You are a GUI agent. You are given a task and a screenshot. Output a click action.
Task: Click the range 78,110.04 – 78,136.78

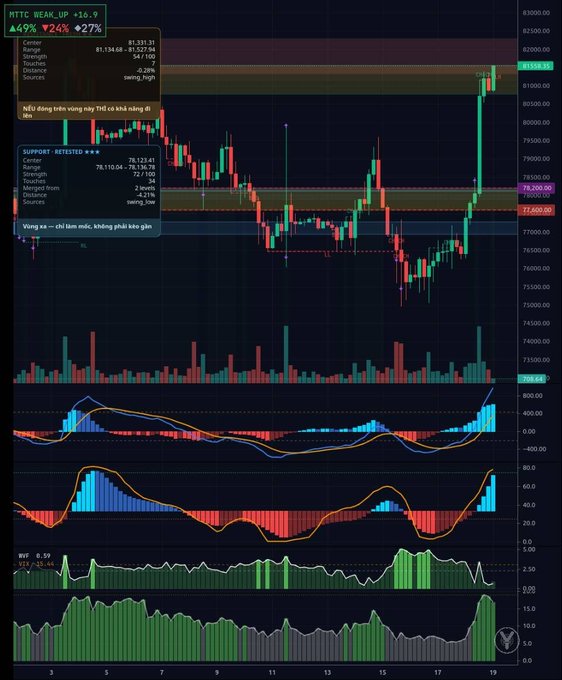point(125,167)
